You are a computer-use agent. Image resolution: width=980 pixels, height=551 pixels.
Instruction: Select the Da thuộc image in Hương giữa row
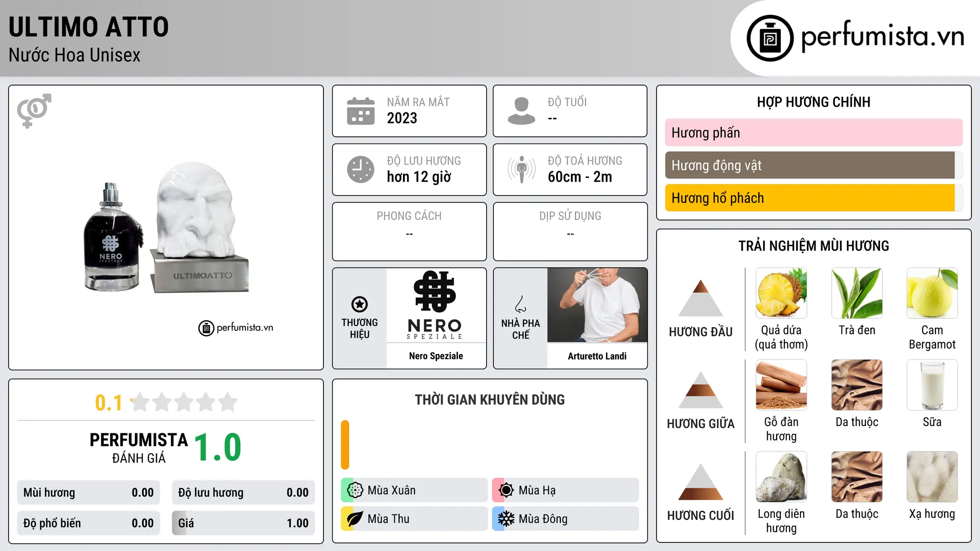(857, 385)
